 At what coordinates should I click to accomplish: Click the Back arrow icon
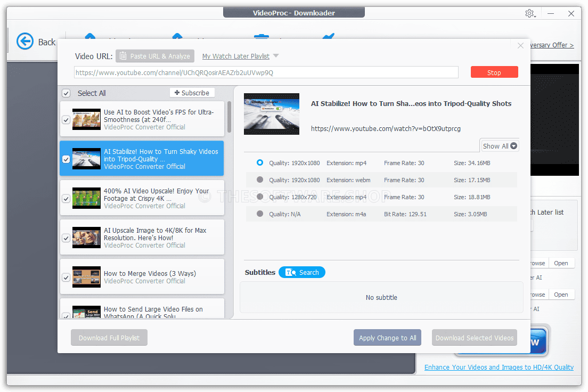[25, 41]
